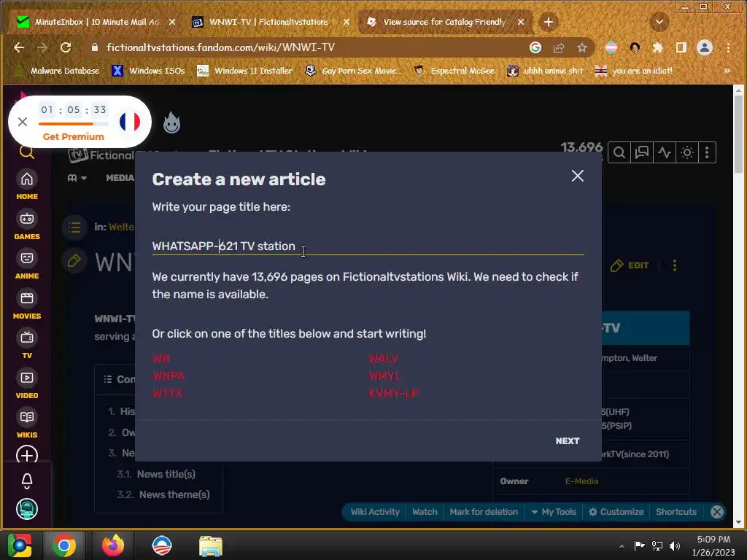
Task: Select the France flag location
Action: click(x=130, y=122)
